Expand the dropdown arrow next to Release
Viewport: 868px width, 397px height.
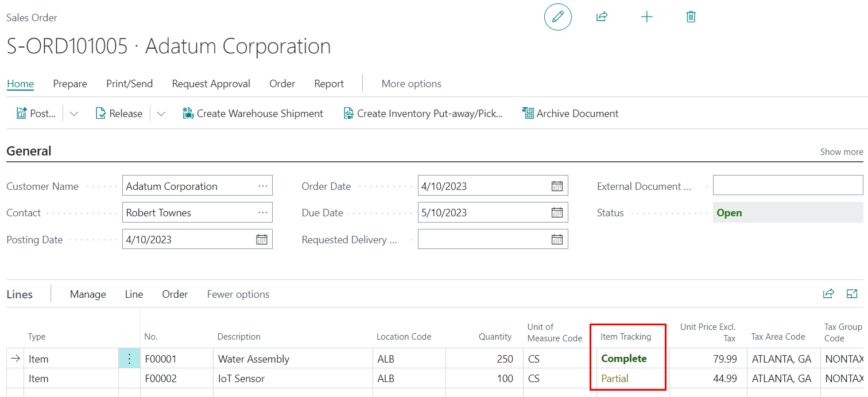coord(161,114)
